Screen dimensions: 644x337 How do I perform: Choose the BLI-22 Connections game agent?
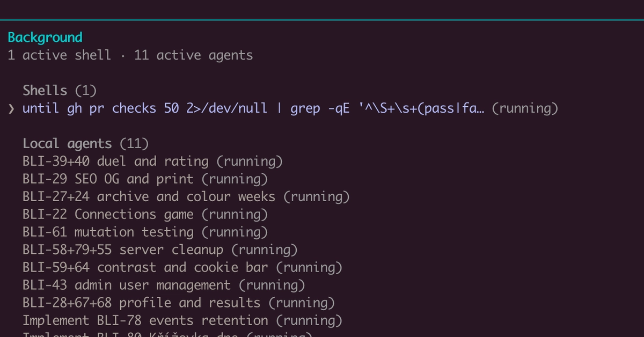click(145, 214)
